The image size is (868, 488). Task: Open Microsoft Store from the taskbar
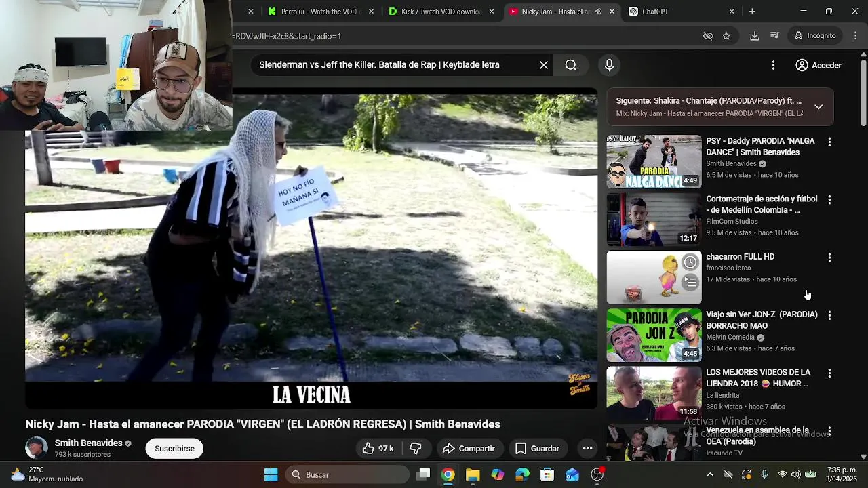pyautogui.click(x=547, y=474)
